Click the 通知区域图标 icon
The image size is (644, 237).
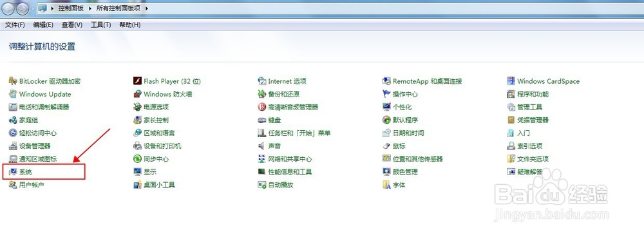13,159
